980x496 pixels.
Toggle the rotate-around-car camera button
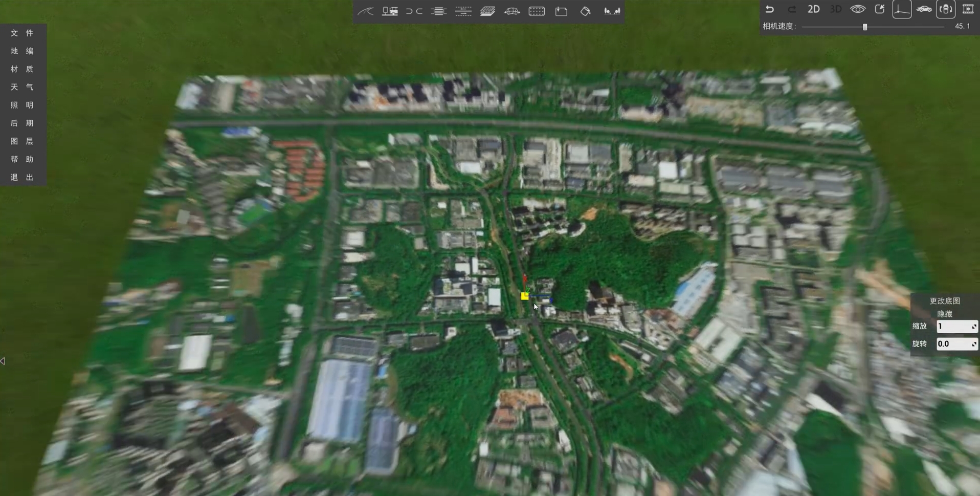[x=946, y=9]
